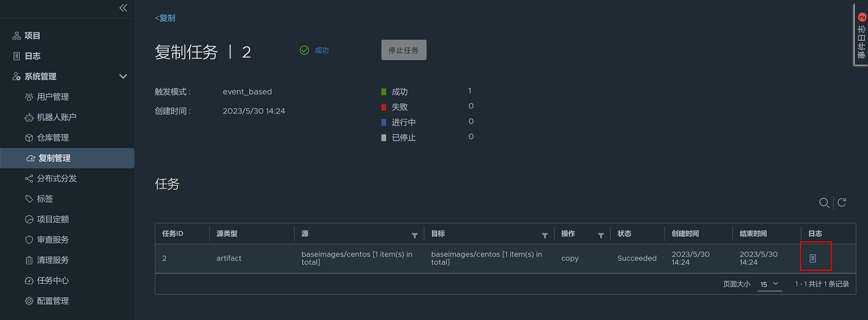Click the search icon above the tasks table
This screenshot has width=868, height=320.
click(x=824, y=203)
